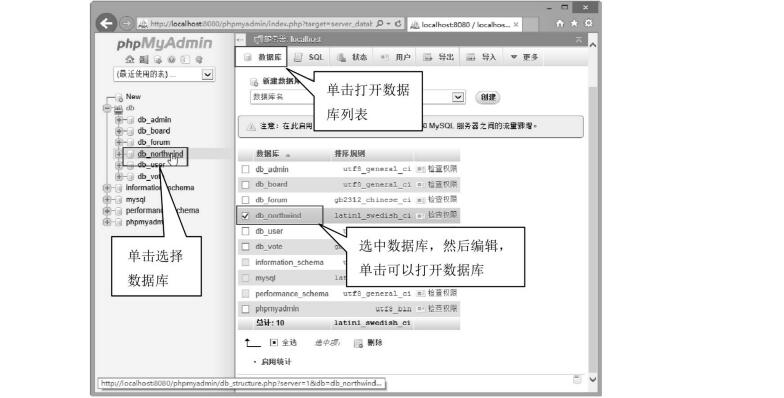The height and width of the screenshot is (398, 784).
Task: Open db_admin link in the database table
Action: pyautogui.click(x=272, y=170)
